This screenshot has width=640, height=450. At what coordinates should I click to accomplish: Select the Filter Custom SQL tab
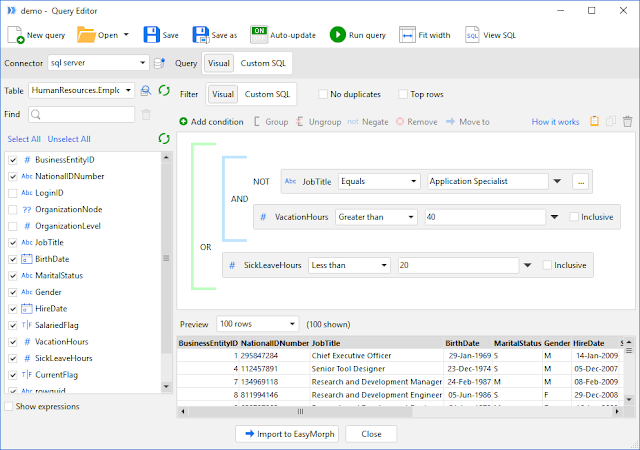point(267,94)
